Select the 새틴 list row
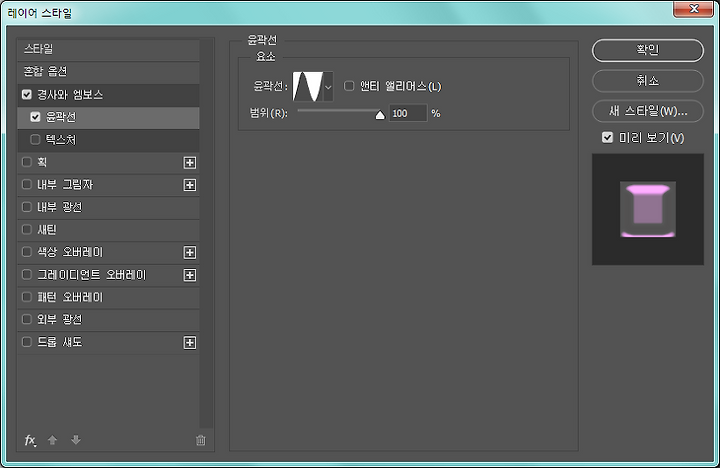 point(108,229)
